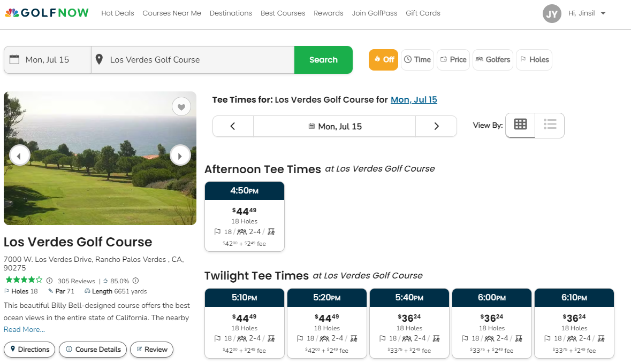Write a Review for the course
This screenshot has width=631, height=364.
tap(151, 350)
